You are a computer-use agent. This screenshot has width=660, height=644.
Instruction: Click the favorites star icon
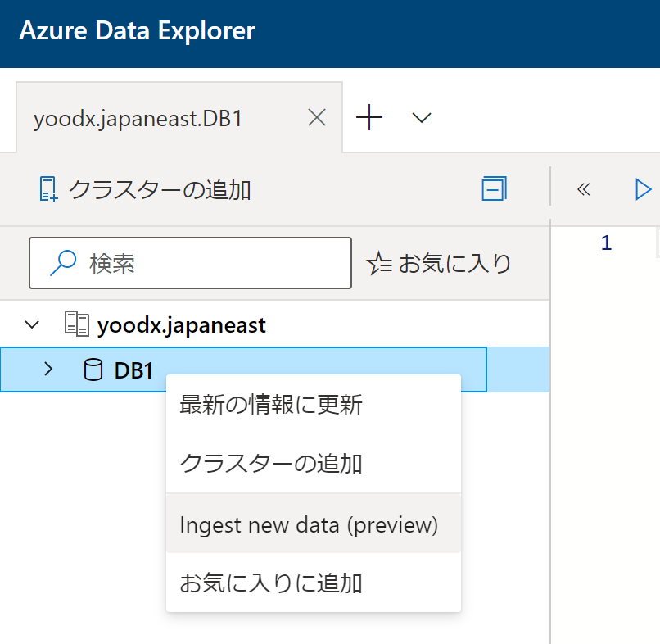(379, 263)
